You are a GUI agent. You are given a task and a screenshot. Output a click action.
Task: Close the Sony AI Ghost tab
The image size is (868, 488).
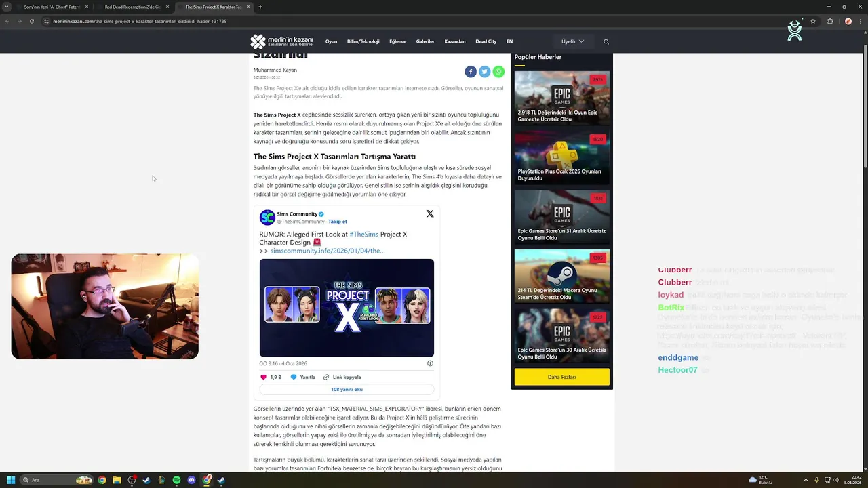(87, 7)
